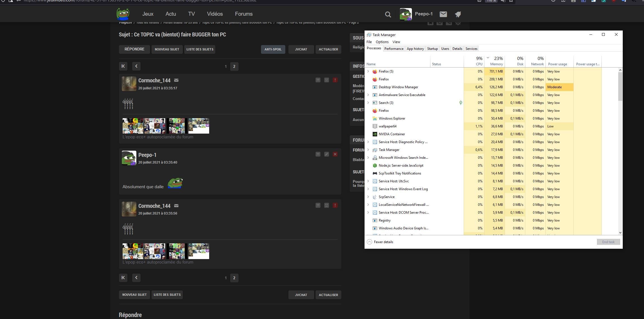
Task: Click Desktop Window Manager process icon
Action: (375, 87)
